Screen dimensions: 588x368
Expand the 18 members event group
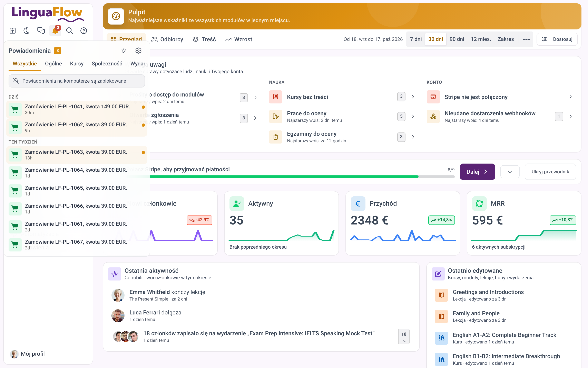pyautogui.click(x=404, y=337)
